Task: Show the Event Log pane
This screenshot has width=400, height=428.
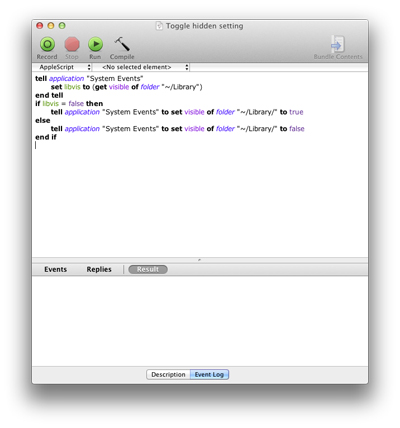Action: coord(209,374)
